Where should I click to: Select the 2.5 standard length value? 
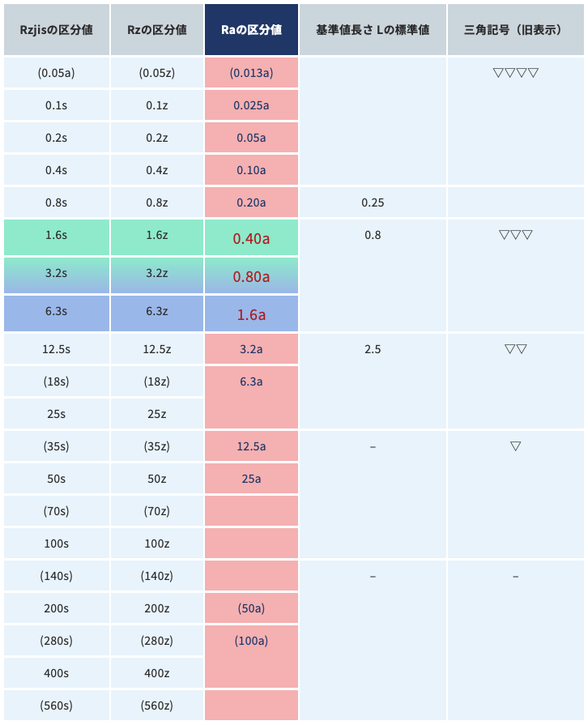373,349
